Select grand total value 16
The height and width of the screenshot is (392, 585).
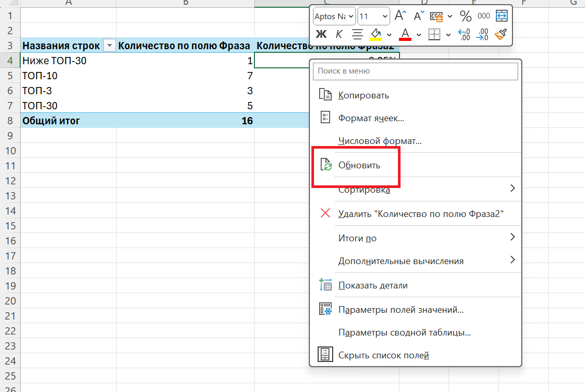point(186,121)
